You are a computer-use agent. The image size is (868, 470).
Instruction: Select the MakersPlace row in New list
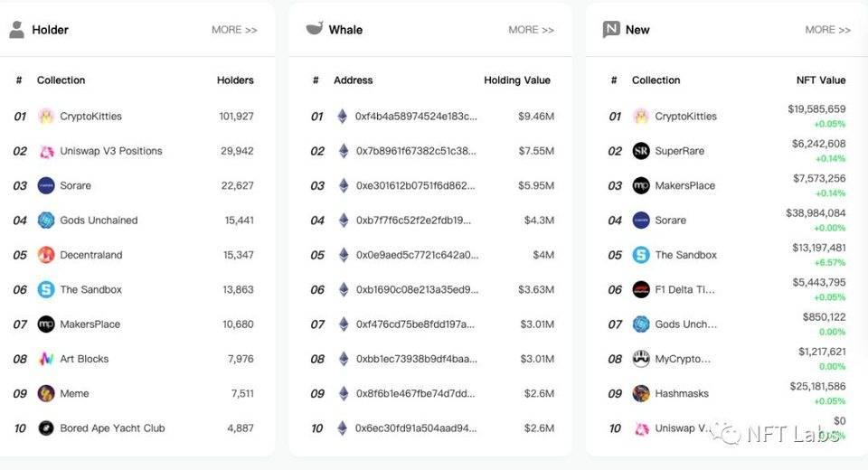[684, 186]
